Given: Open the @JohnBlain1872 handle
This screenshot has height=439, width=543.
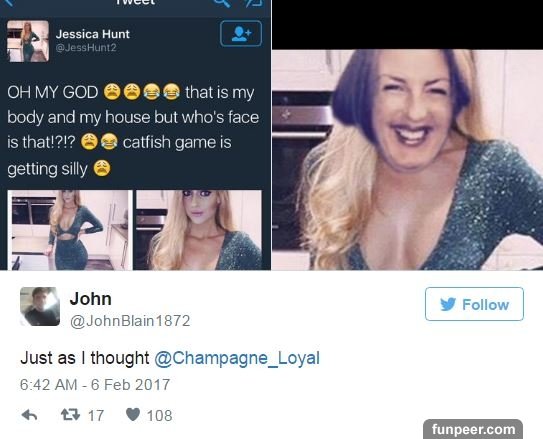Looking at the screenshot, I should point(130,321).
